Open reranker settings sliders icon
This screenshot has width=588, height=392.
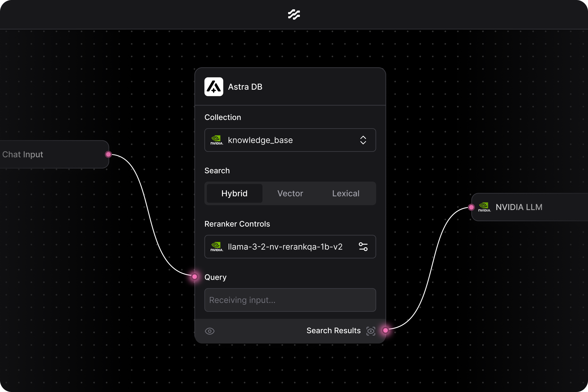[363, 247]
